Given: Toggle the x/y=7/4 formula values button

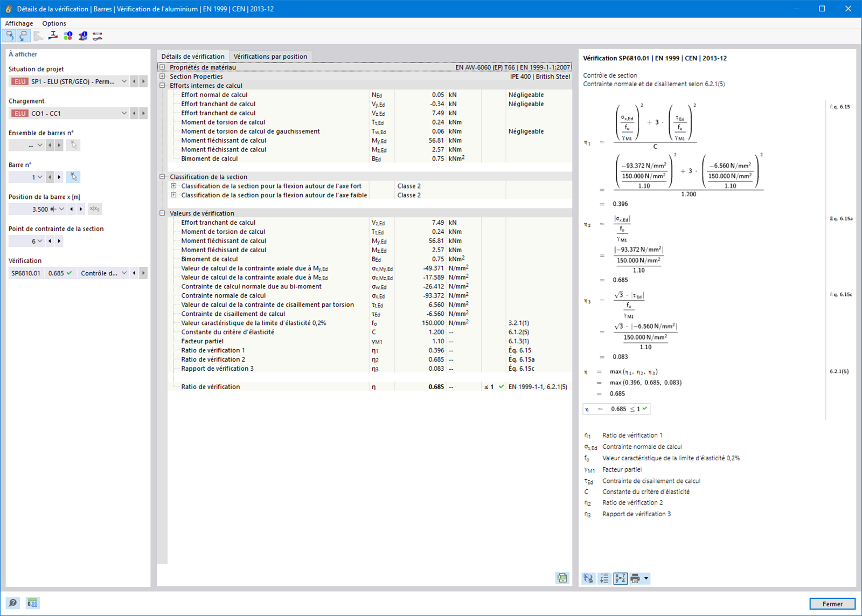Looking at the screenshot, I should tap(620, 578).
